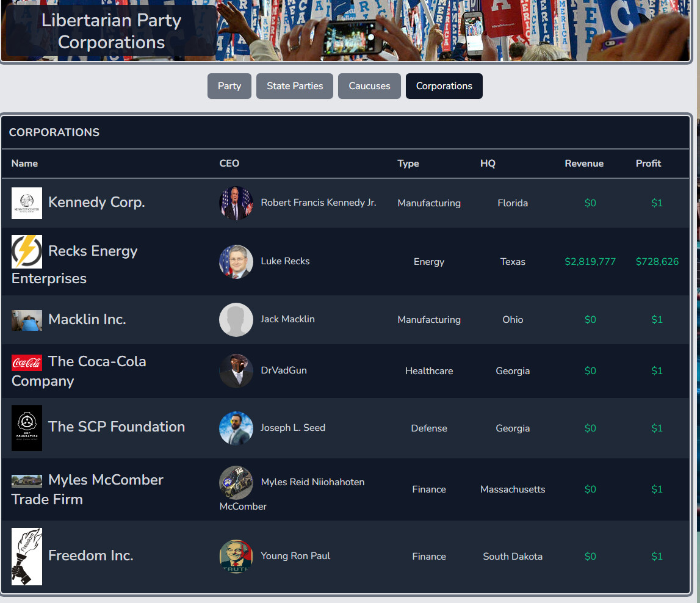Click the Coca-Cola Company logo
700x603 pixels.
click(x=26, y=361)
